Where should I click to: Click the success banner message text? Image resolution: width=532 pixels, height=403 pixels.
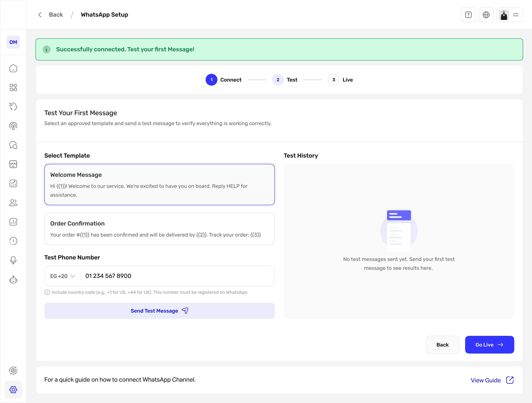point(125,49)
